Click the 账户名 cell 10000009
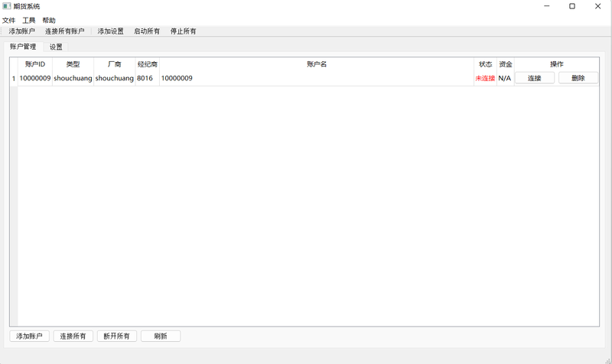Image resolution: width=612 pixels, height=364 pixels. [x=317, y=79]
